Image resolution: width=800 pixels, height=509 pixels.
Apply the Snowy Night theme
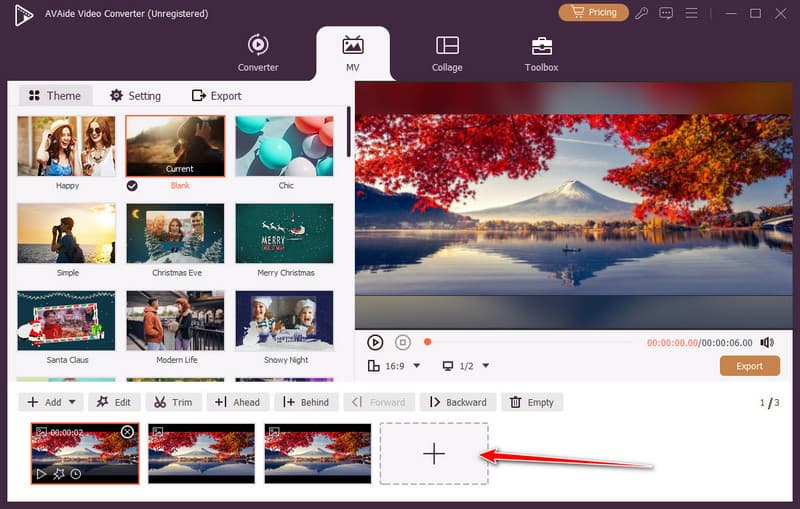coord(284,320)
